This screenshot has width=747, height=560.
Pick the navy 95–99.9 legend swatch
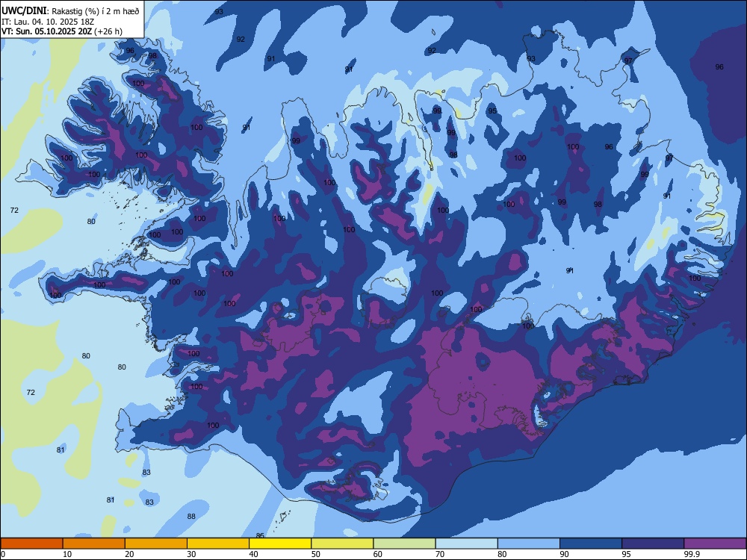653,544
